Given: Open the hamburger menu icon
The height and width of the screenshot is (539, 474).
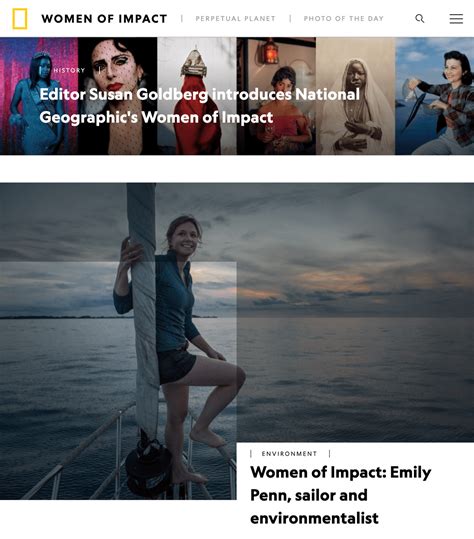Looking at the screenshot, I should click(x=456, y=19).
